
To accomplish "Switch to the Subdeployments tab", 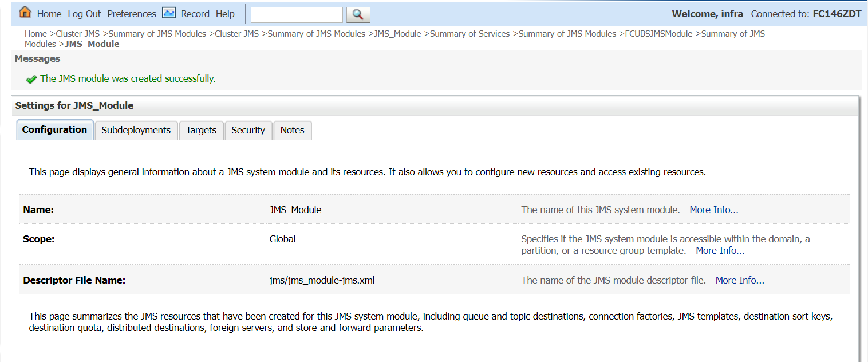I will [136, 131].
